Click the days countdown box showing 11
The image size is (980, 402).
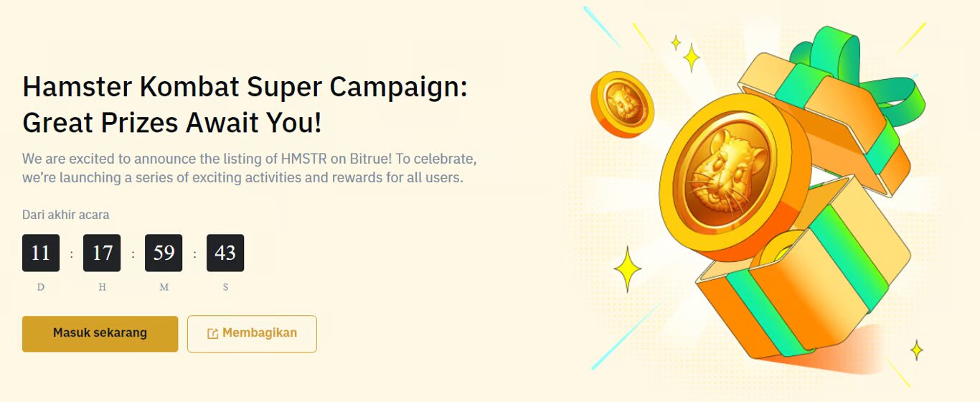(41, 253)
